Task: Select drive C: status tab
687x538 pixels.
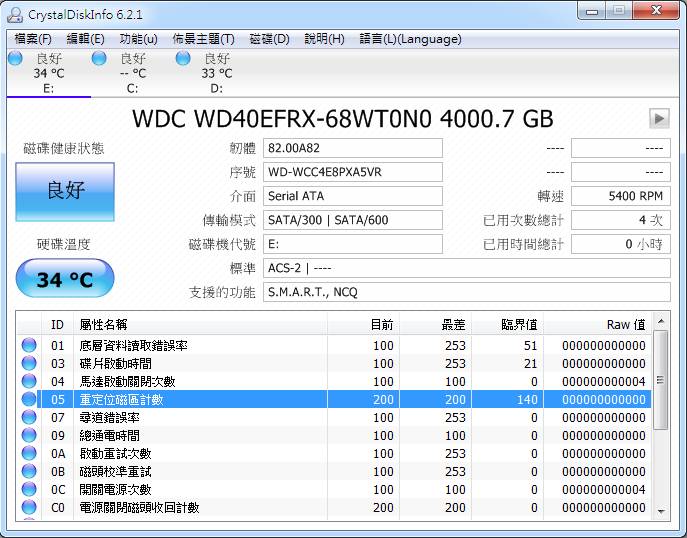Action: pos(133,73)
